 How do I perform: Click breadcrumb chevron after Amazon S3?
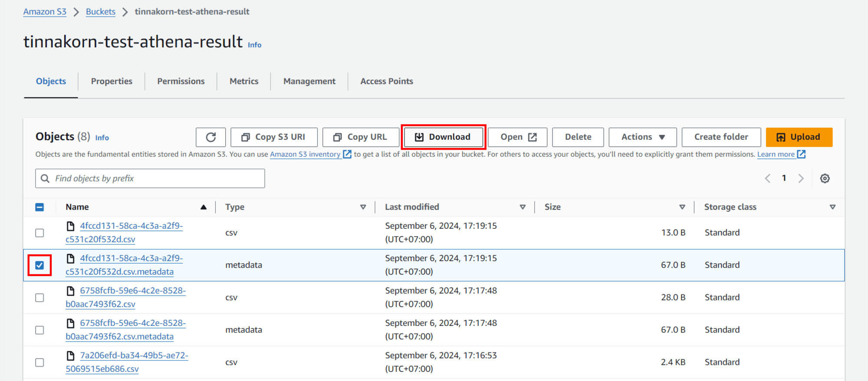pos(76,12)
